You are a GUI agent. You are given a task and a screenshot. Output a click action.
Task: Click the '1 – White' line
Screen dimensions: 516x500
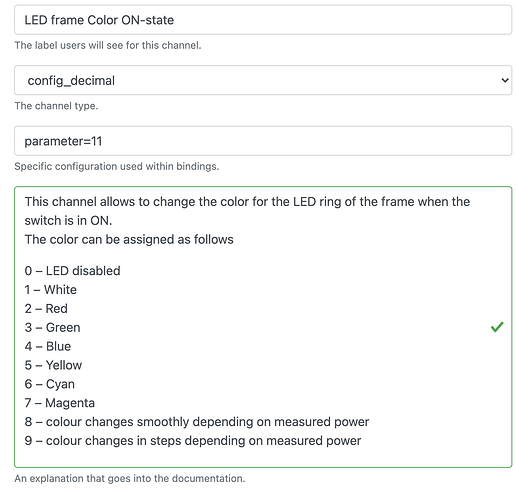point(50,290)
